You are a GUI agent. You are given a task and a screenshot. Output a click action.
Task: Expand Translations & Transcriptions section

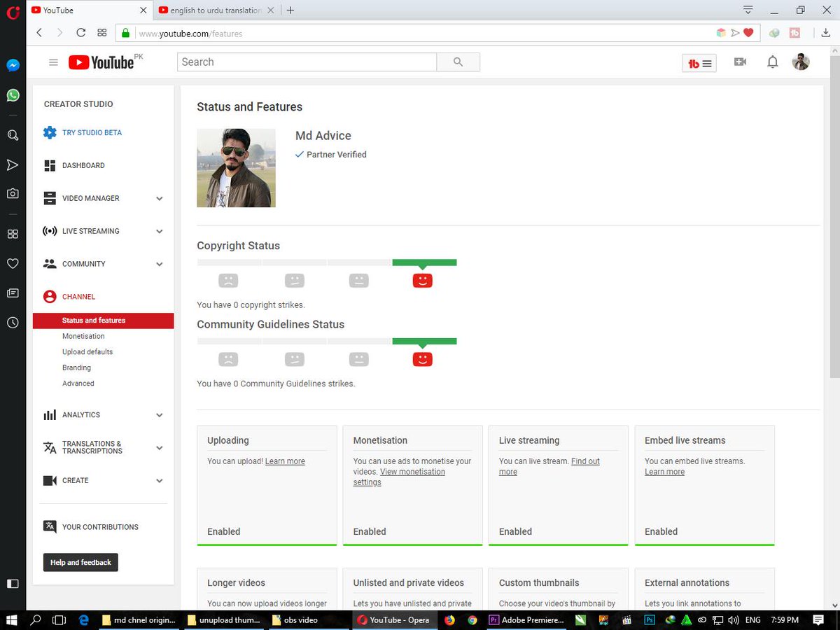pyautogui.click(x=160, y=448)
